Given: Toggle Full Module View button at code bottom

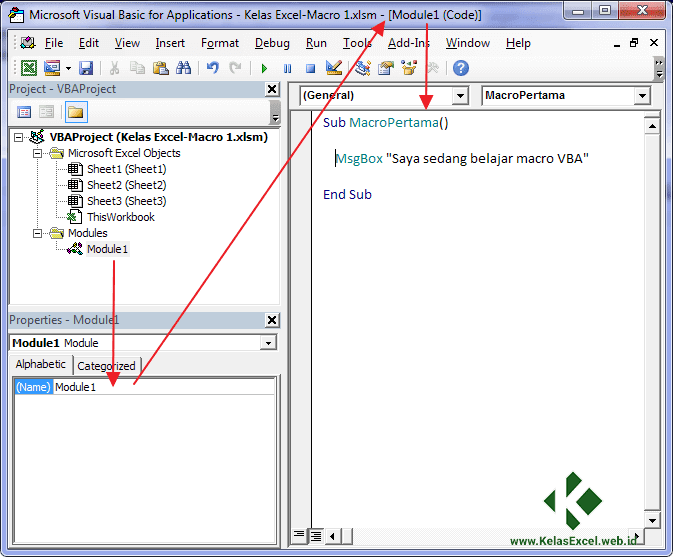Looking at the screenshot, I should click(x=316, y=536).
